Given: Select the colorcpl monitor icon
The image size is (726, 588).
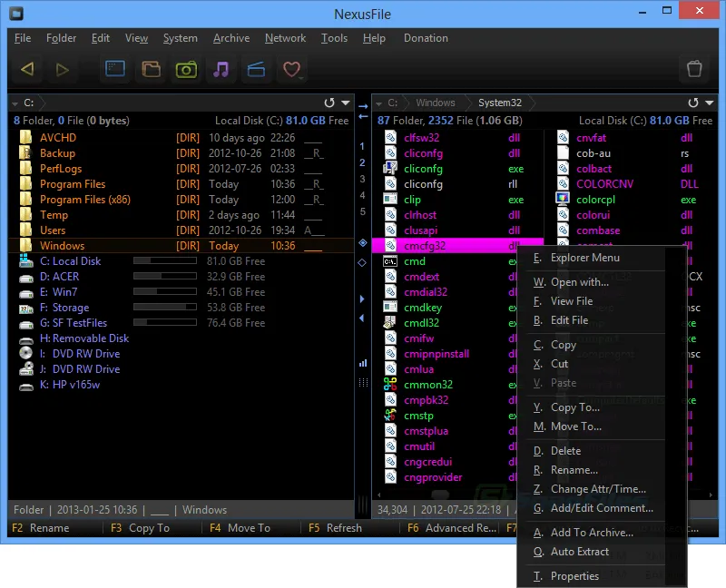Looking at the screenshot, I should pyautogui.click(x=562, y=199).
